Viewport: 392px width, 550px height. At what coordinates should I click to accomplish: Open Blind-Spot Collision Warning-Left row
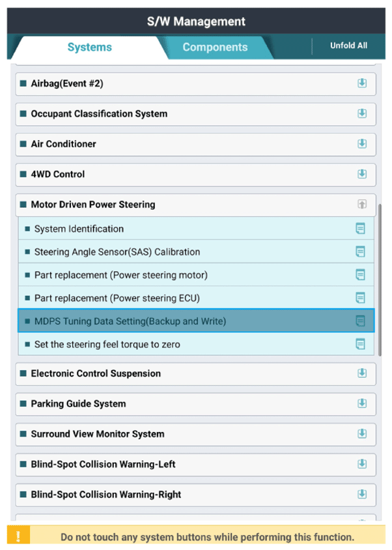tap(195, 465)
